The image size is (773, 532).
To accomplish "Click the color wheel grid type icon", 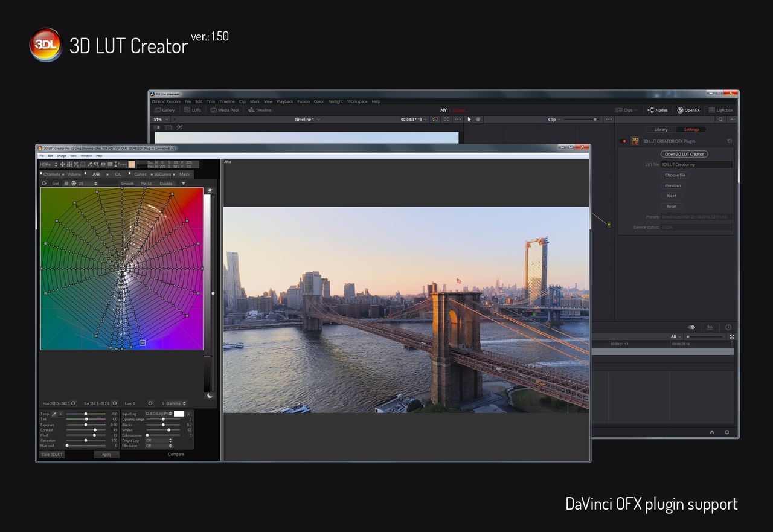I will coord(74,184).
